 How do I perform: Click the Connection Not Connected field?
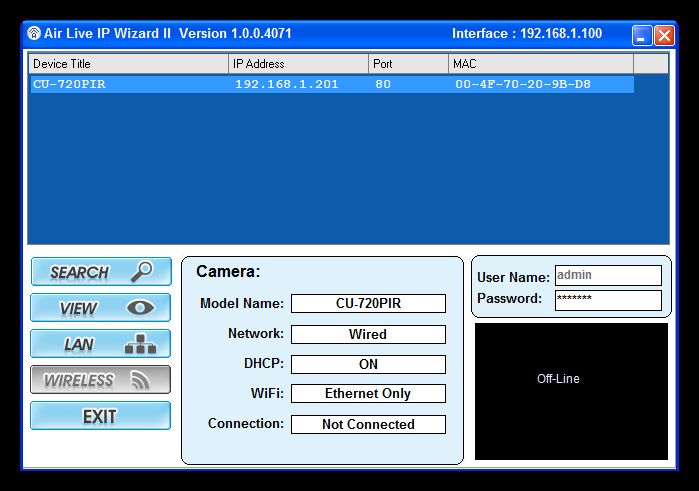[x=368, y=424]
